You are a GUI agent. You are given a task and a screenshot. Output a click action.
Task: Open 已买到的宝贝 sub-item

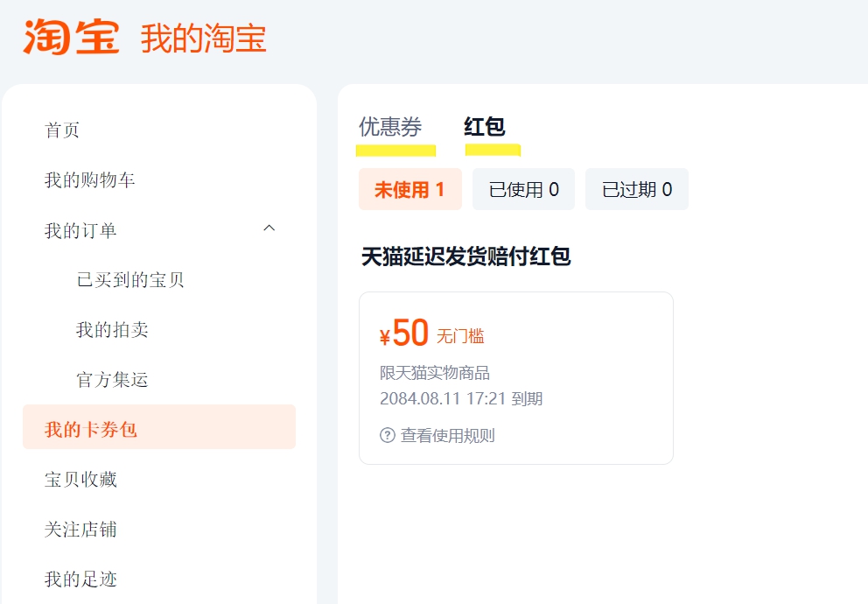pyautogui.click(x=130, y=279)
